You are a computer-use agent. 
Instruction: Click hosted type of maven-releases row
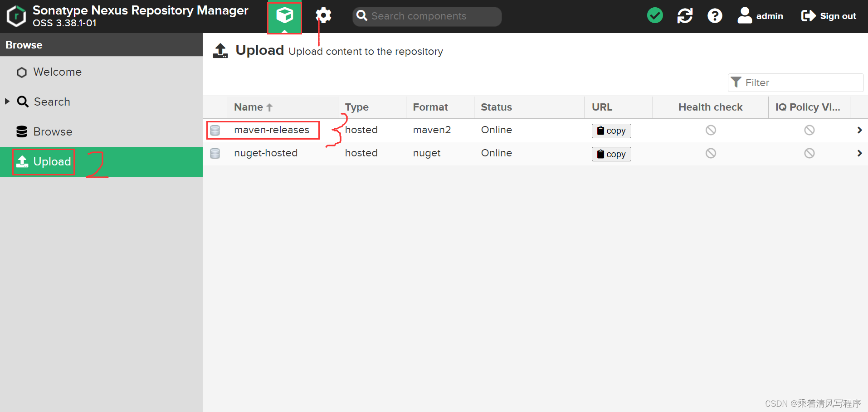pos(361,130)
